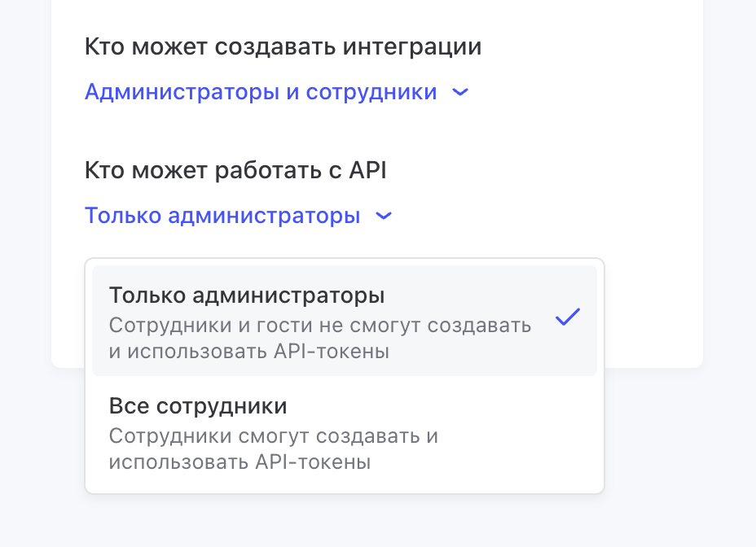This screenshot has height=547, width=756.
Task: Click the "Кто может создавать интеграции" heading
Action: click(x=283, y=47)
